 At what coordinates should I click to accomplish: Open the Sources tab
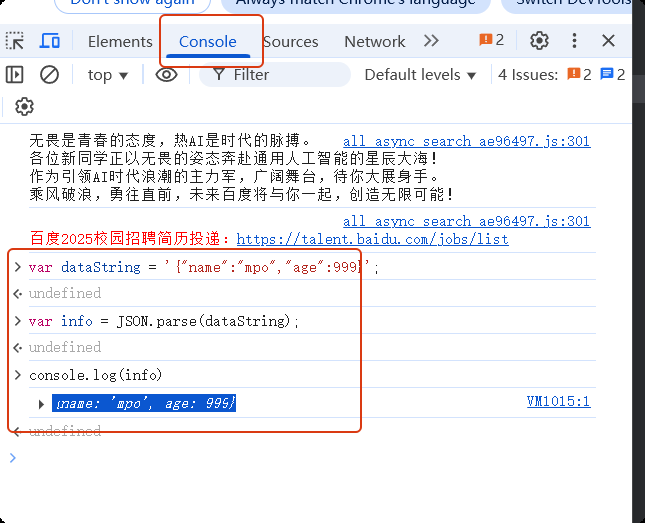tap(290, 42)
